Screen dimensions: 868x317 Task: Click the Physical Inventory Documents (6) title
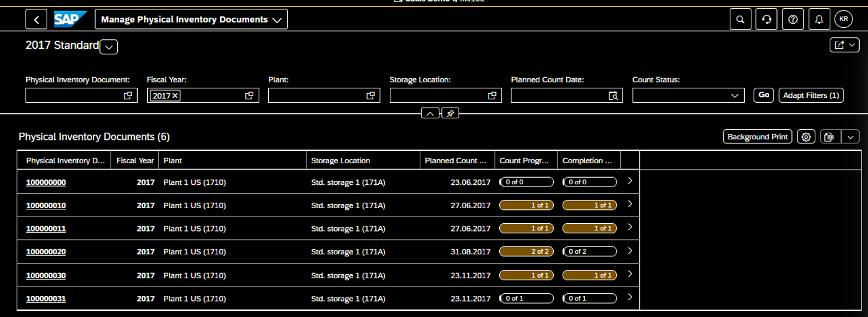(94, 137)
